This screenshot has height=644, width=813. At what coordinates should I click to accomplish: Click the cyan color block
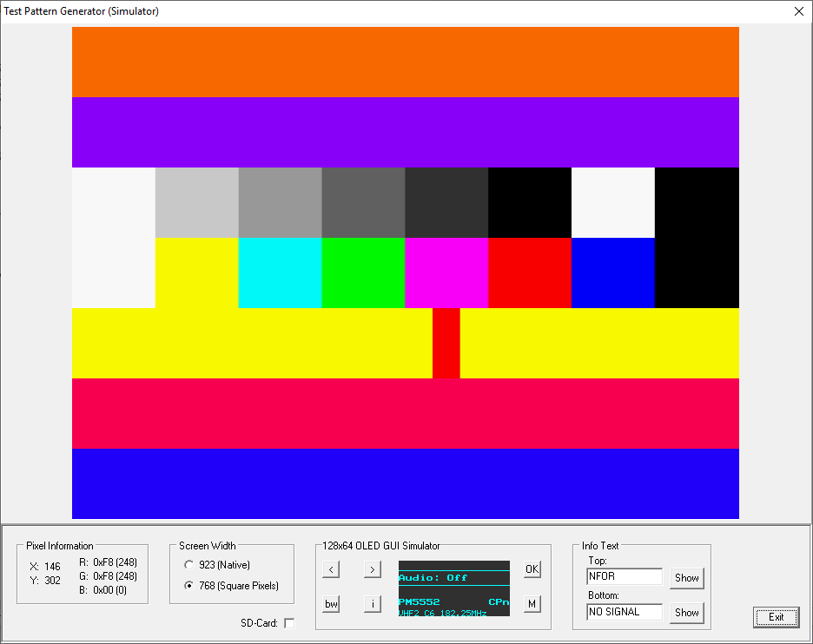click(280, 273)
